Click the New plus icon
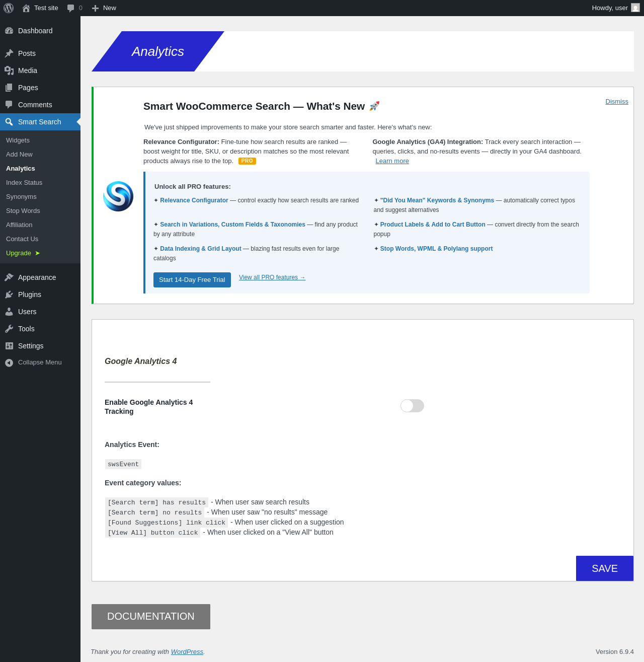 tap(95, 8)
